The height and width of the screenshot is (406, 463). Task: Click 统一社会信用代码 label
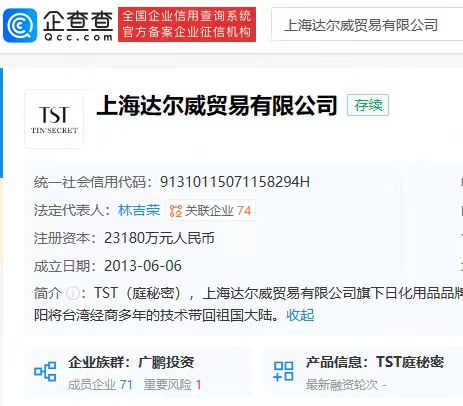click(93, 182)
